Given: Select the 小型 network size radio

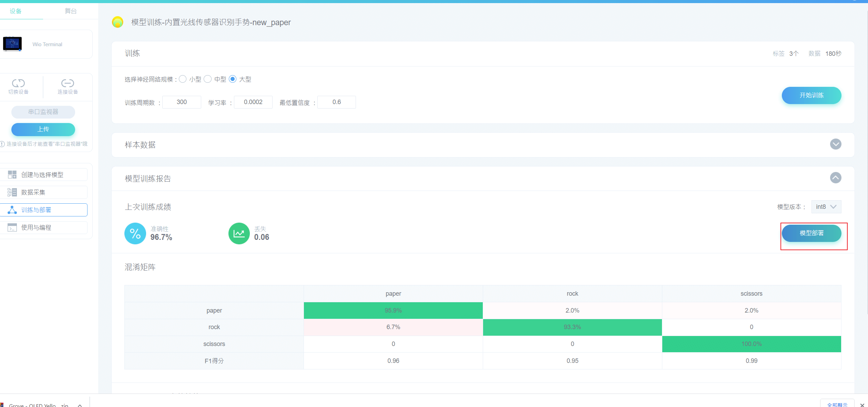Looking at the screenshot, I should (x=183, y=79).
